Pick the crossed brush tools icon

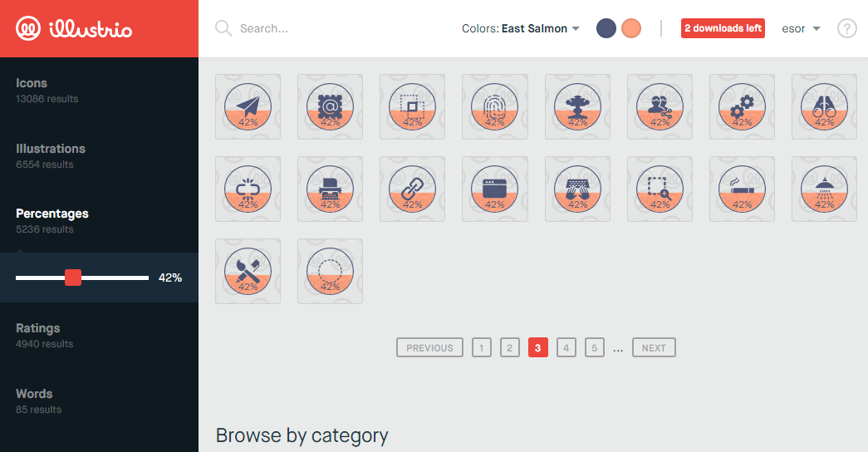[248, 271]
